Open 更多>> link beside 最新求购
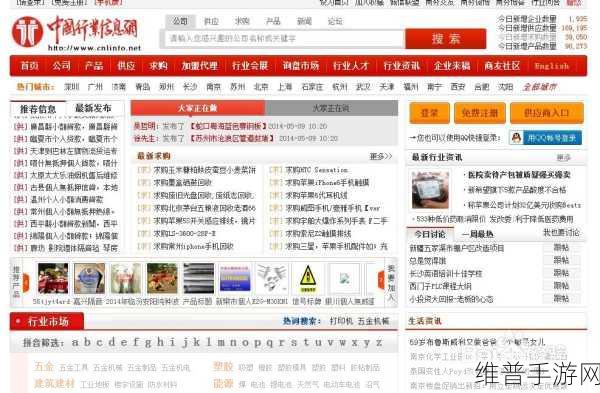600x393 pixels. pos(381,156)
